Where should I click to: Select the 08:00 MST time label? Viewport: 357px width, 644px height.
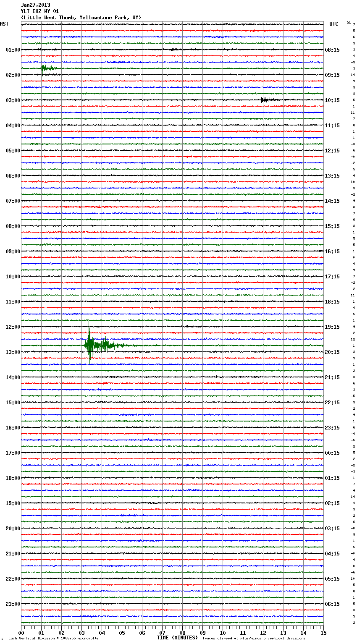(x=13, y=226)
